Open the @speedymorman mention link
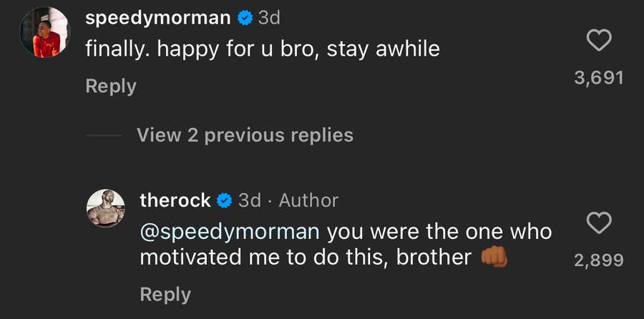 coord(233,232)
